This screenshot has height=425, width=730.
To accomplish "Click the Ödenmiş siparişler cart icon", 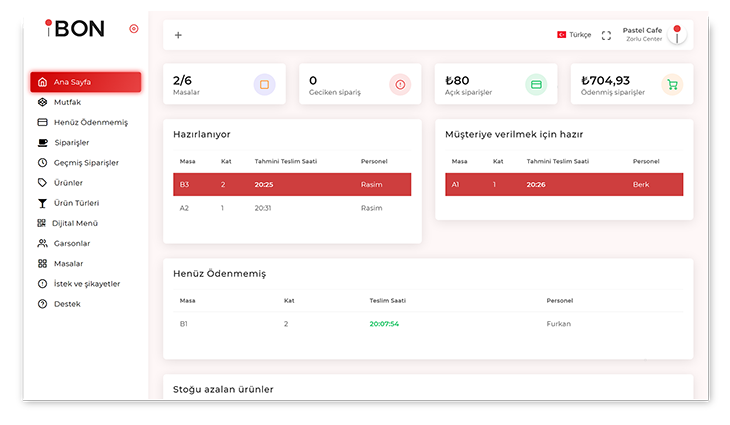I will coord(672,85).
